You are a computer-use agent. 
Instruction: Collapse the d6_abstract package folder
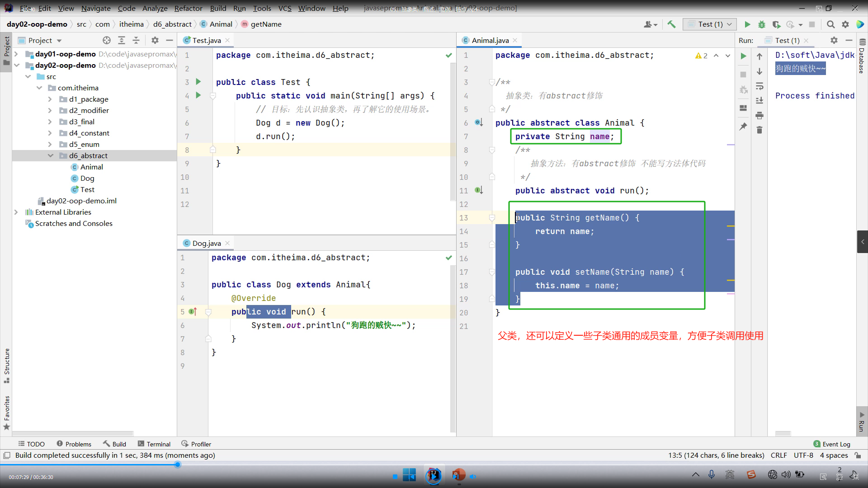tap(50, 155)
